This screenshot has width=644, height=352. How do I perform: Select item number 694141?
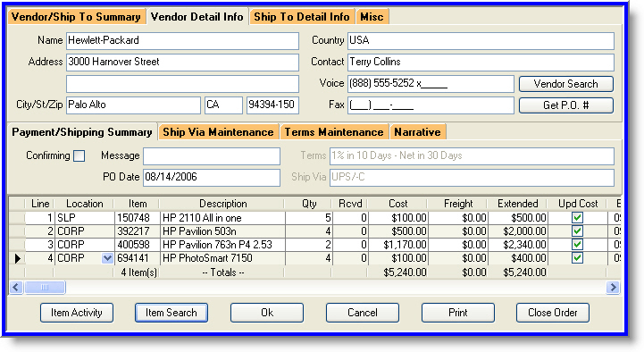click(138, 258)
